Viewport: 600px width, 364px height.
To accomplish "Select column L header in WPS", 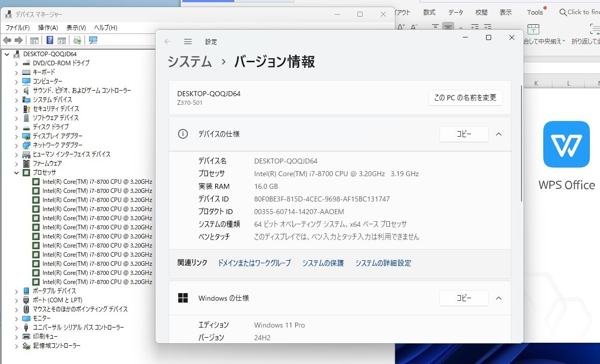I will (569, 83).
